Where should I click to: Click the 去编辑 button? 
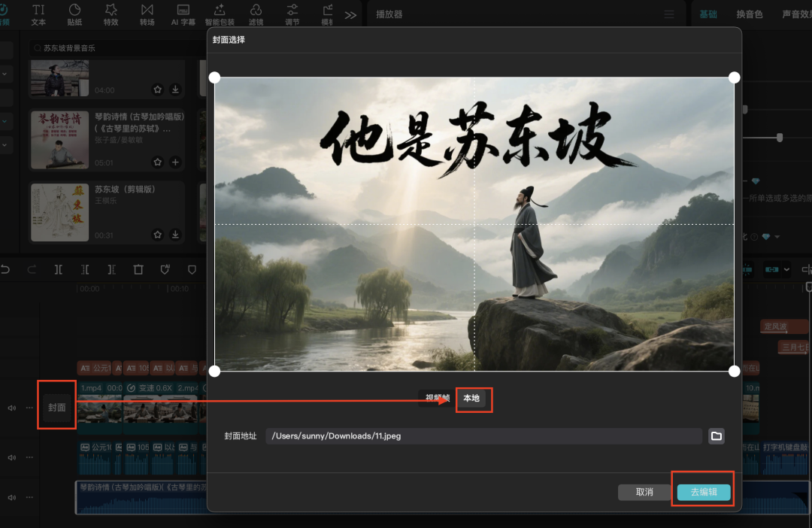click(x=702, y=492)
